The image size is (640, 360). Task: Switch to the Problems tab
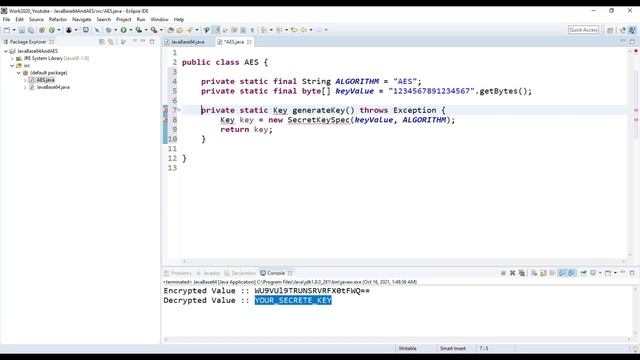pyautogui.click(x=178, y=273)
